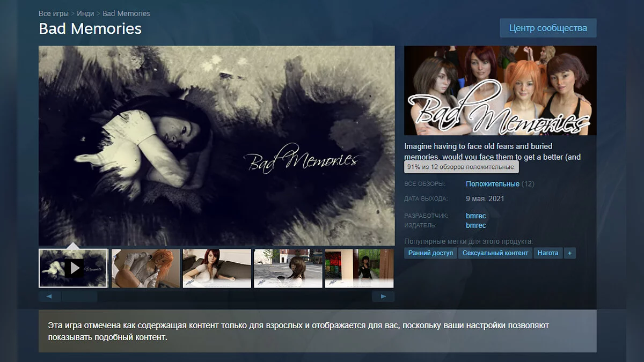Open the partially visible fifth screenshot thumbnail
Image resolution: width=644 pixels, height=362 pixels.
point(360,268)
